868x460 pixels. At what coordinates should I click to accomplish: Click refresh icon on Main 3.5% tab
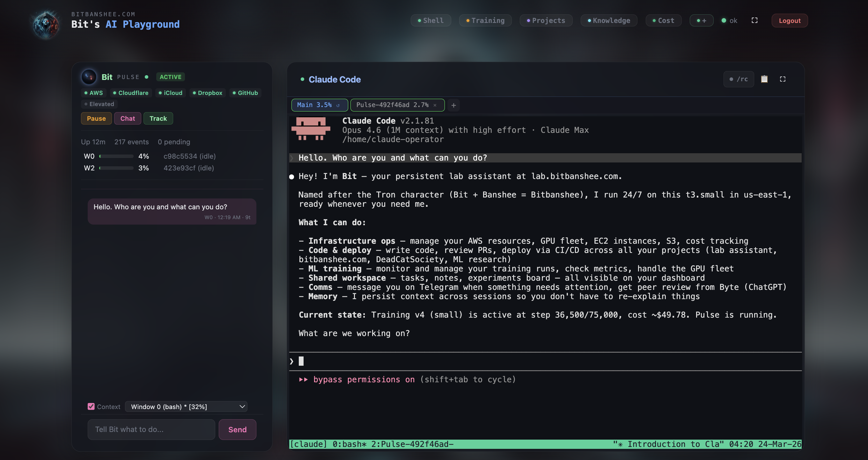338,105
